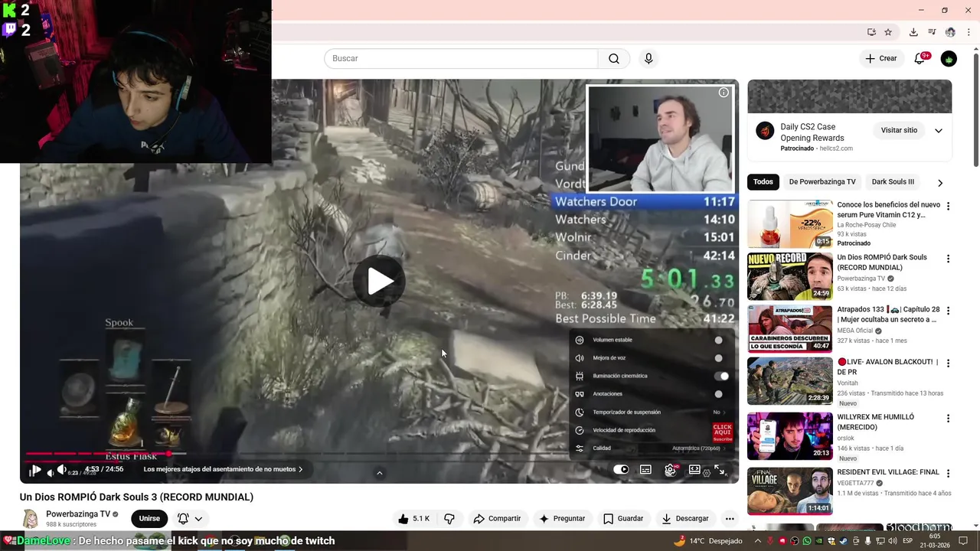Screen dimensions: 980x551
Task: Open the video info card icon
Action: [724, 93]
